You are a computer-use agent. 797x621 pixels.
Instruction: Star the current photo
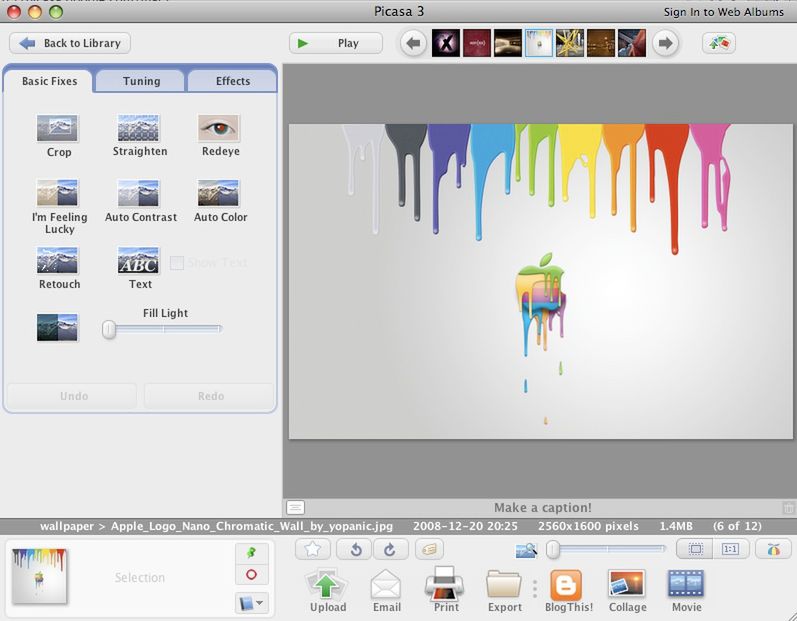point(312,549)
